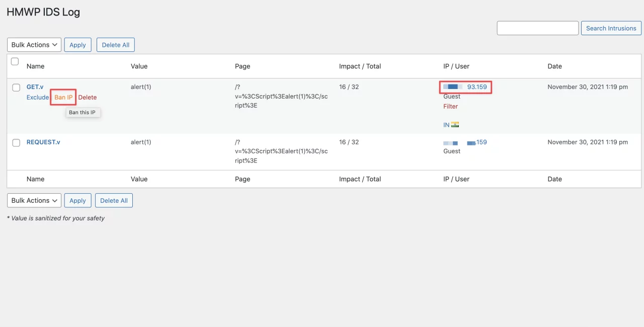Viewport: 644px width, 327px height.
Task: Click the top Value column header
Action: [x=139, y=66]
